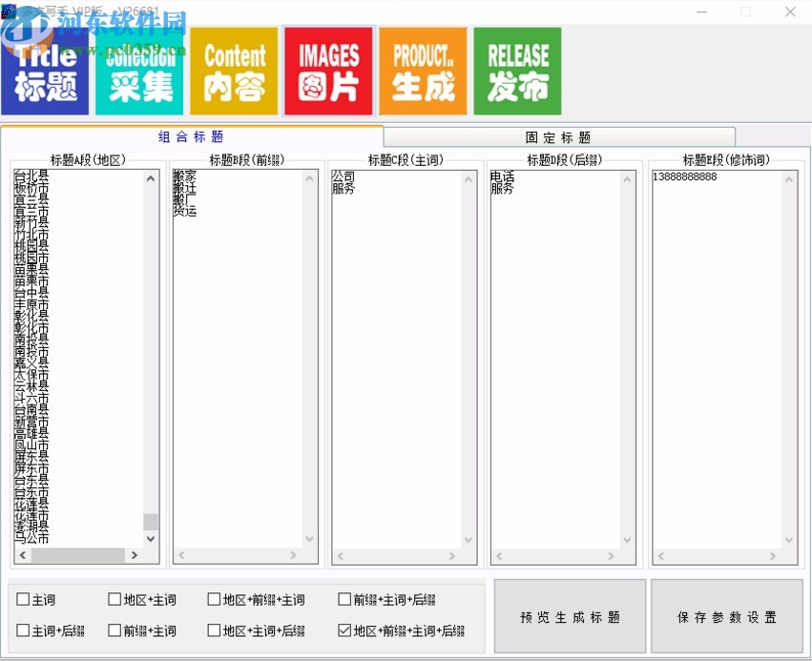Click the 保存参数设置 button
Screen dimensions: 812x661
click(x=728, y=616)
